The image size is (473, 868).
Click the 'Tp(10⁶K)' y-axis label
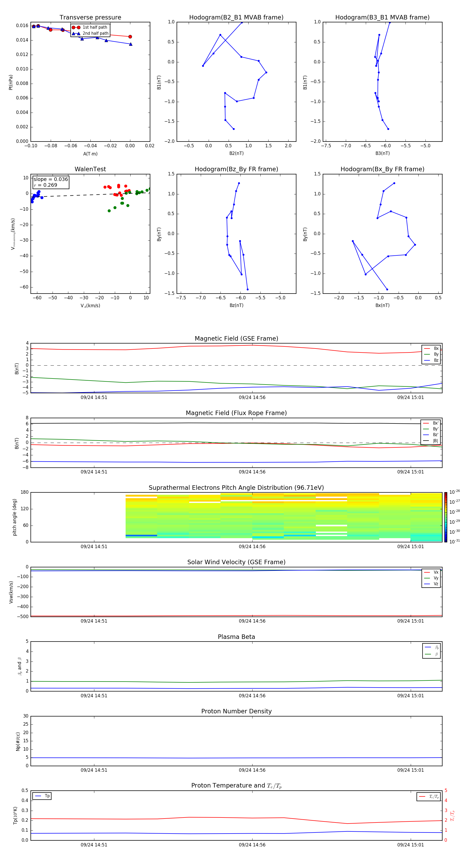[15, 815]
